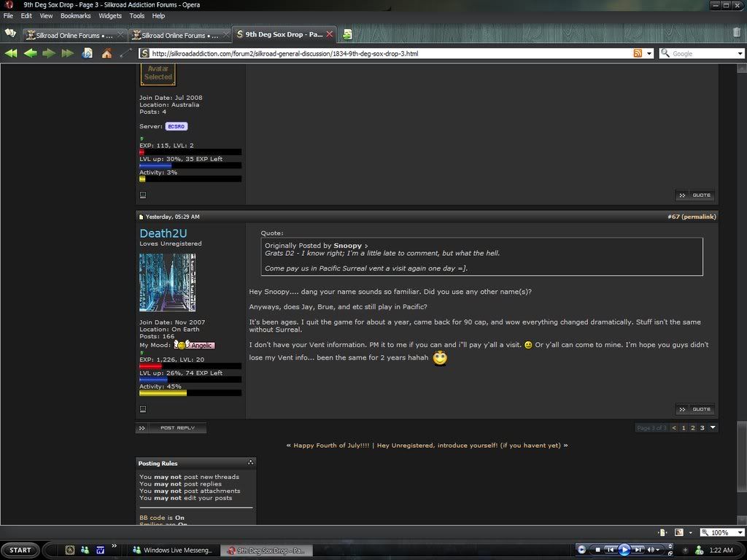Open the address bar history dropdown
This screenshot has width=747, height=560.
(x=649, y=53)
